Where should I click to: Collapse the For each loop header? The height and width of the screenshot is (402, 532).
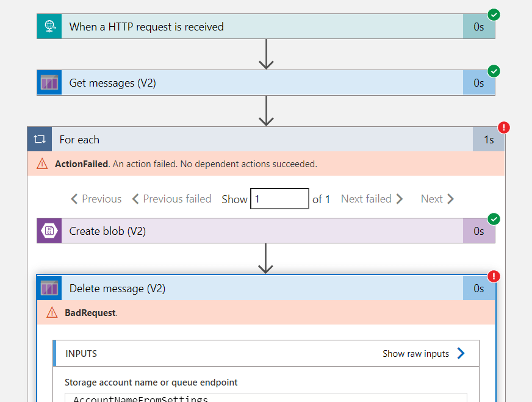coord(262,140)
